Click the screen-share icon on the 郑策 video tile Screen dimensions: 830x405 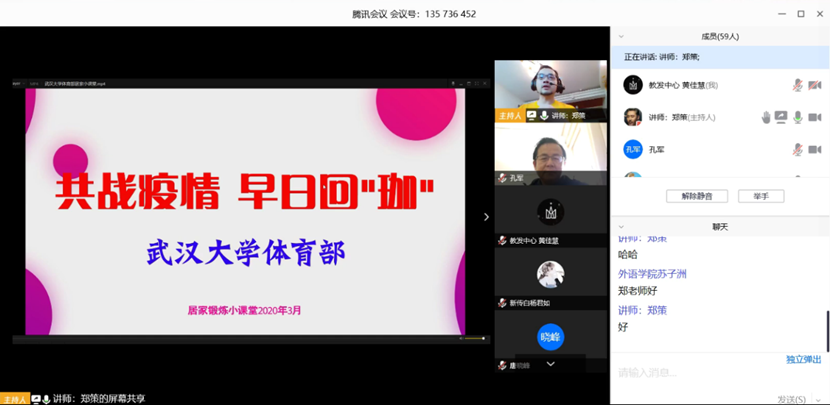pyautogui.click(x=531, y=115)
